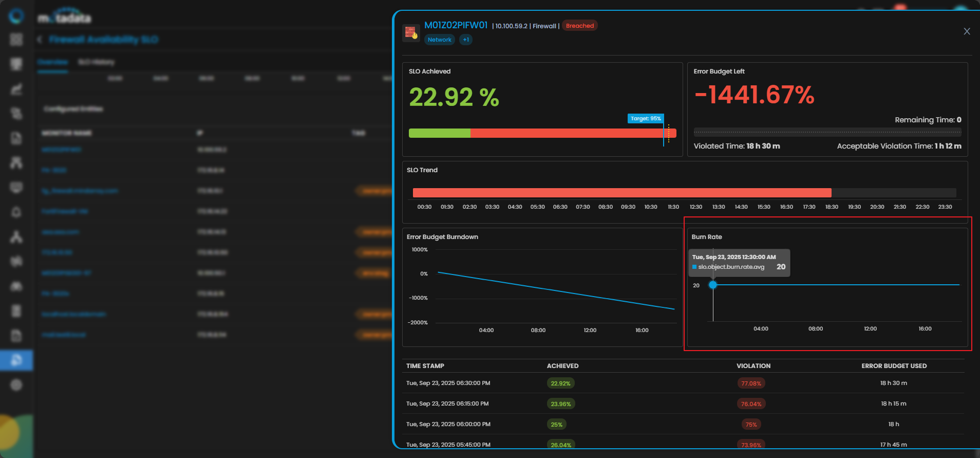Image resolution: width=980 pixels, height=458 pixels.
Task: Open the M01Z02PIFW01 monitor name link
Action: point(61,150)
